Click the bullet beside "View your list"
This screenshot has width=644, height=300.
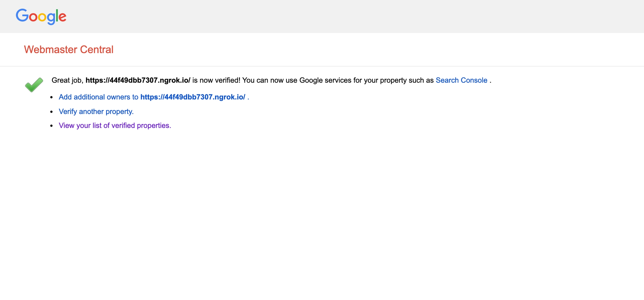tap(51, 126)
